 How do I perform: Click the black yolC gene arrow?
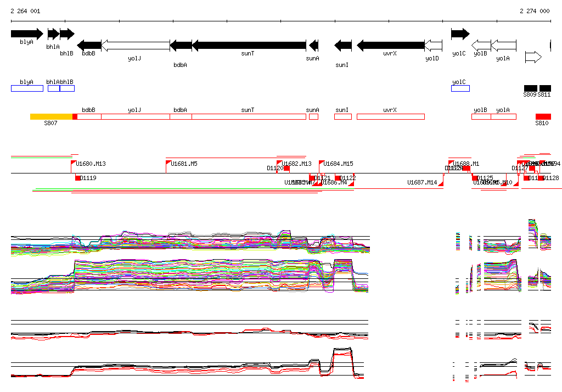point(460,34)
